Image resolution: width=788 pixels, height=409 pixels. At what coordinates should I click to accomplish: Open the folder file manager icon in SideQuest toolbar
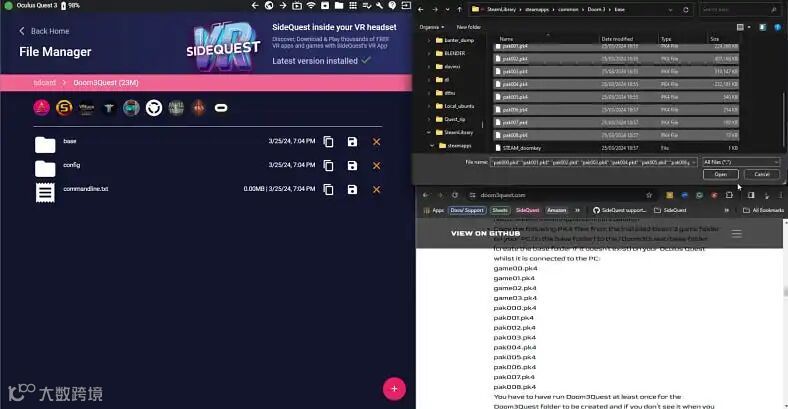tap(339, 6)
